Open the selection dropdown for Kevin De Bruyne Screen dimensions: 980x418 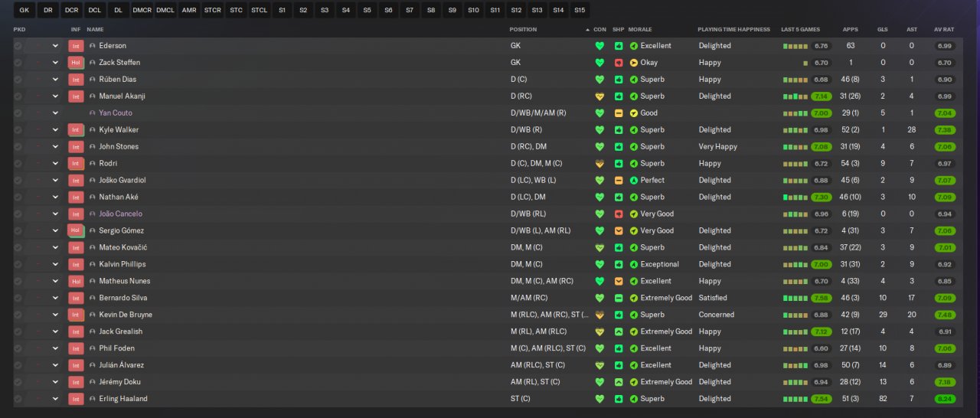[x=55, y=315]
